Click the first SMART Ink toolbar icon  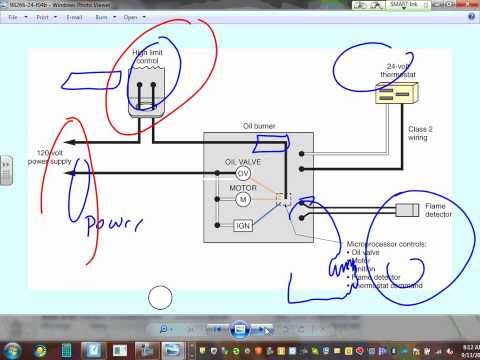click(360, 5)
